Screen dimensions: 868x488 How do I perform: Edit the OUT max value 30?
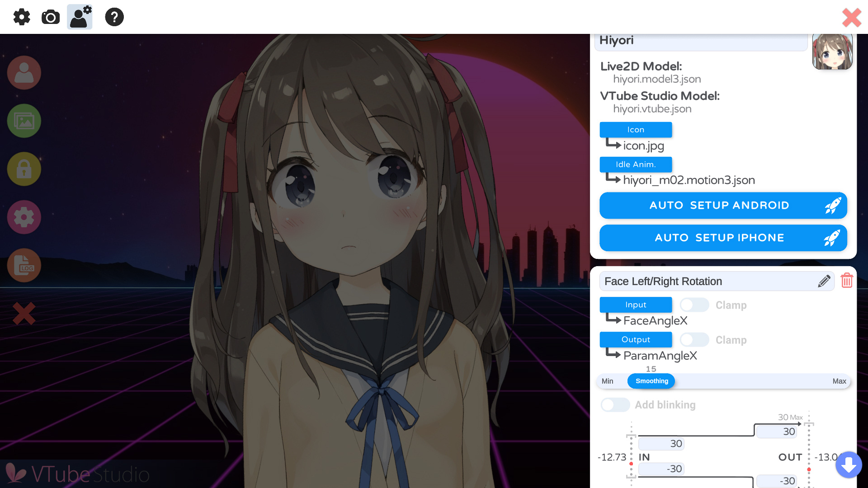pos(777,432)
